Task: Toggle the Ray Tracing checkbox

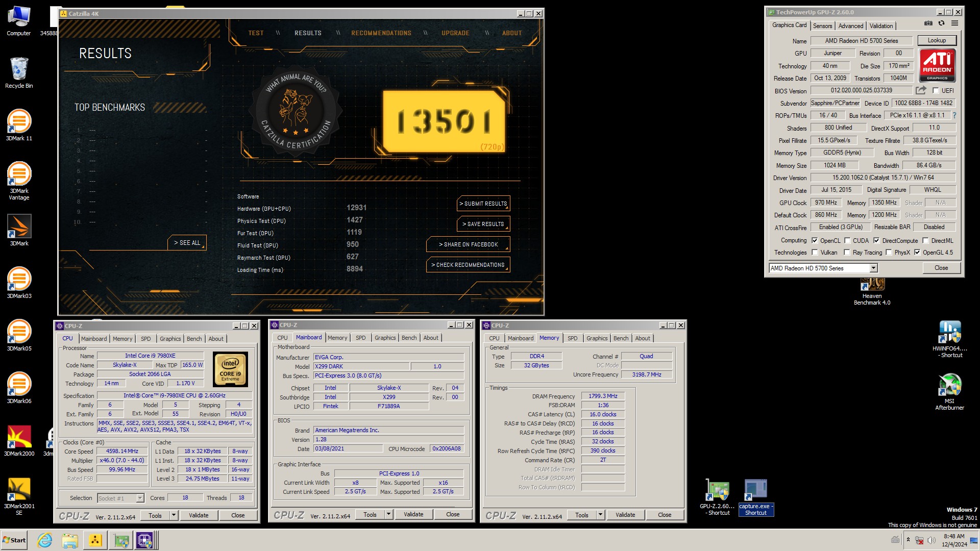Action: tap(847, 252)
